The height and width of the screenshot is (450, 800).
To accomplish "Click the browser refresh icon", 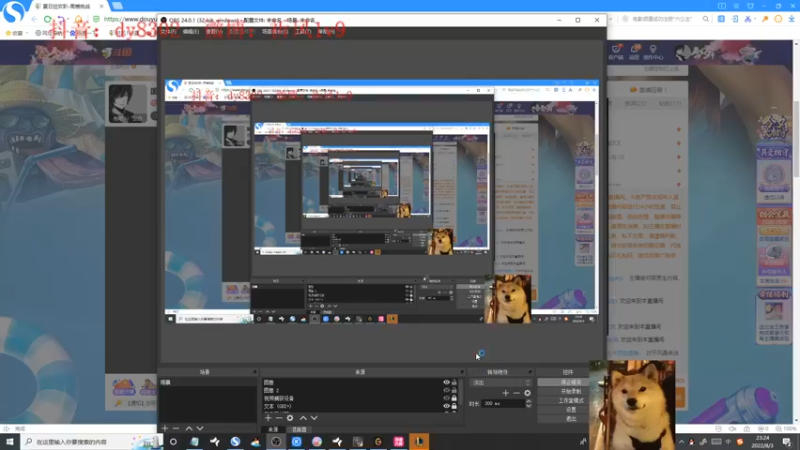I will [x=47, y=19].
